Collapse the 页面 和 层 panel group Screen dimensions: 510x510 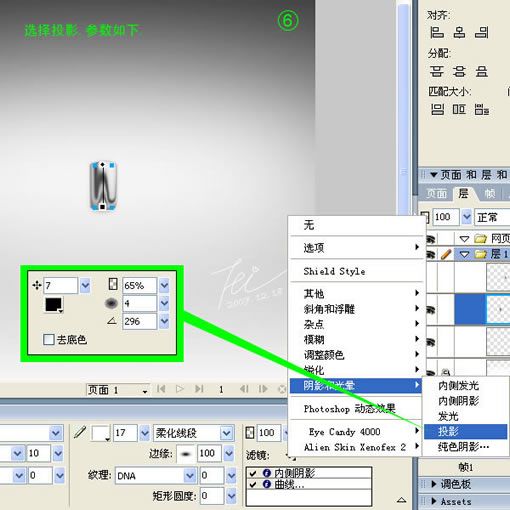pyautogui.click(x=433, y=175)
